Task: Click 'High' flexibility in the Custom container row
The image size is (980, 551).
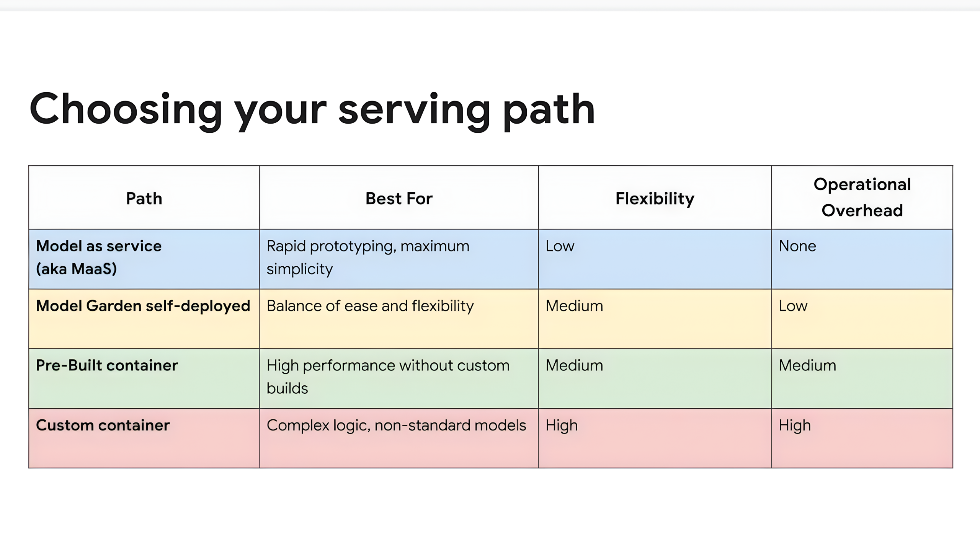Action: pyautogui.click(x=561, y=425)
